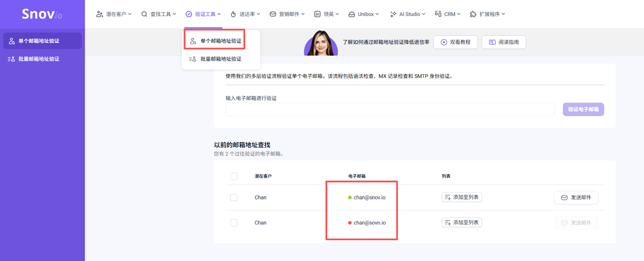Click the CRM board icon
Screen dimensions: 644x261
coord(438,14)
